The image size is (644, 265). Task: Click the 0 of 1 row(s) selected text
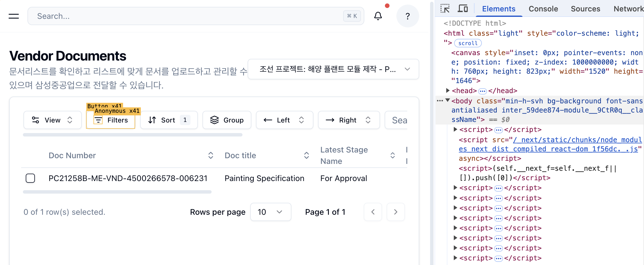click(64, 212)
